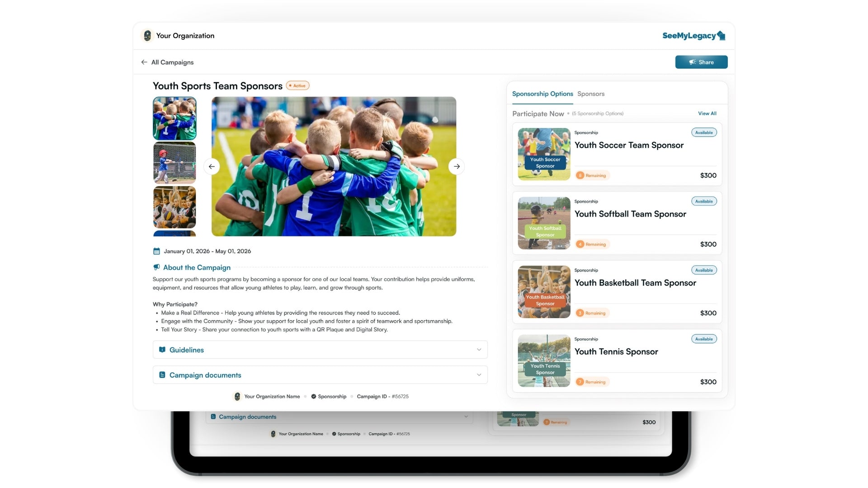Viewport: 868px width, 488px height.
Task: Click Campaign ID text in tablet behind
Action: pyautogui.click(x=389, y=434)
